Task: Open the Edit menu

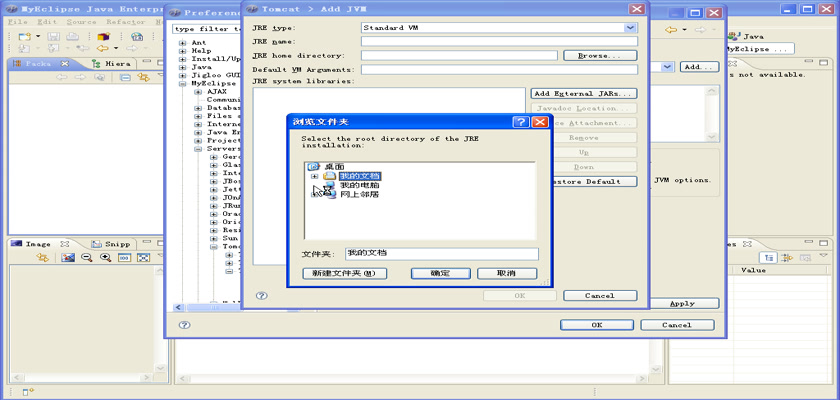Action: click(x=47, y=22)
